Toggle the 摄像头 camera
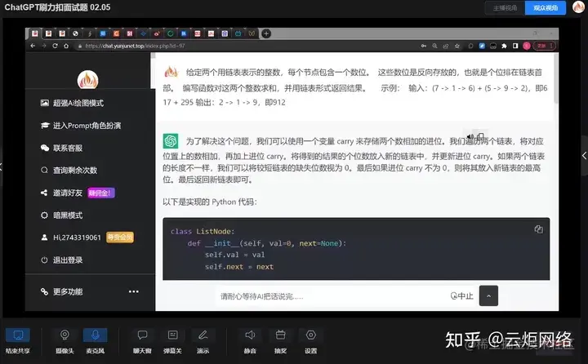The width and height of the screenshot is (588, 364). (65, 341)
